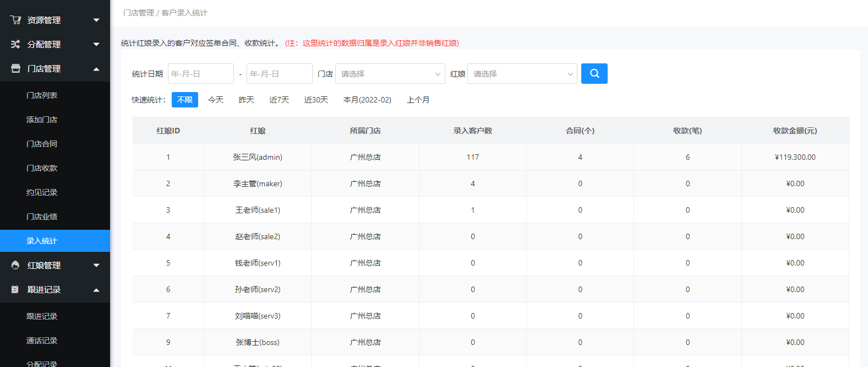Open the 红娘 select dropdown
This screenshot has width=868, height=367.
click(x=522, y=74)
